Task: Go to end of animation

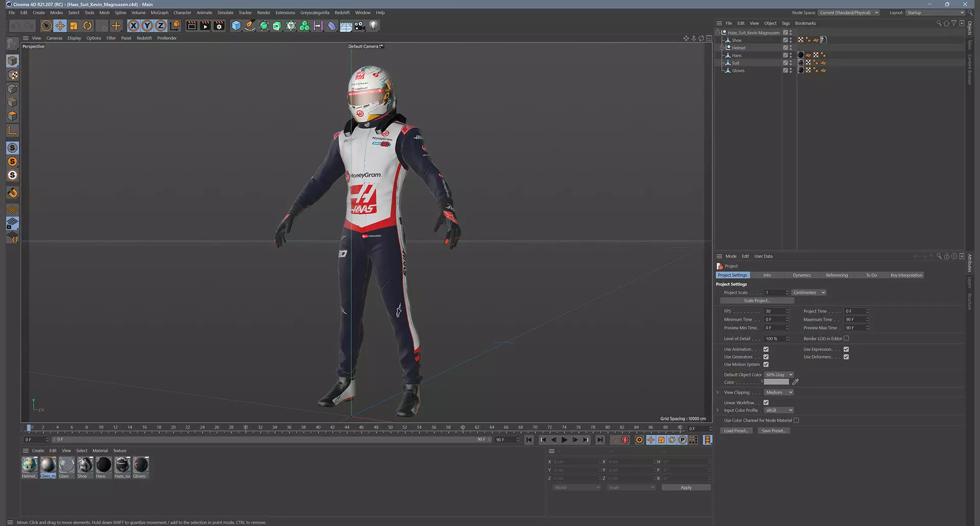Action: (x=600, y=440)
